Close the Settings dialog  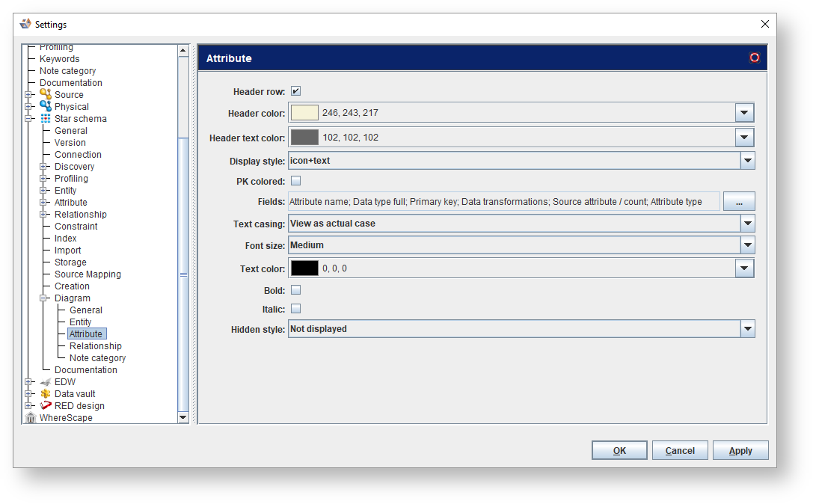pos(765,24)
